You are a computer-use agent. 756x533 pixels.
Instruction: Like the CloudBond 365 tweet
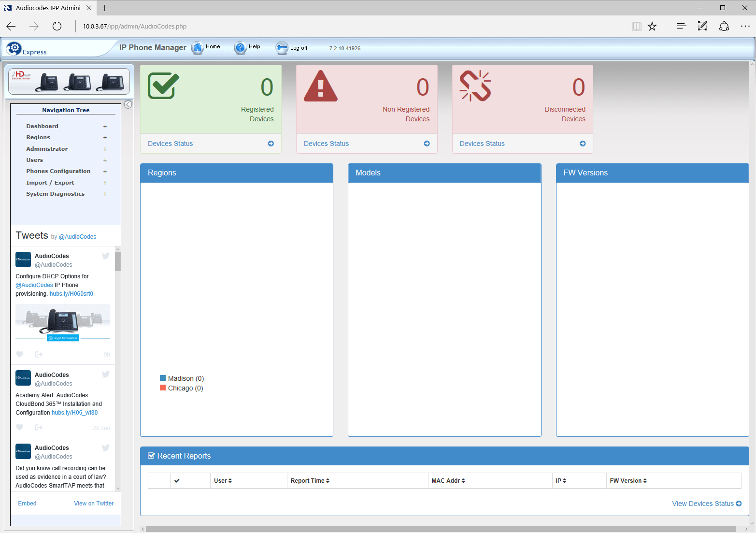point(19,427)
